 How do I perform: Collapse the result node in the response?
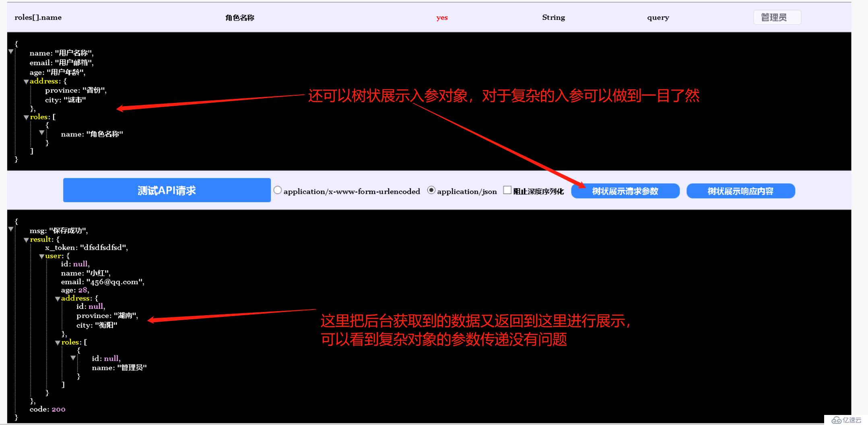coord(26,240)
